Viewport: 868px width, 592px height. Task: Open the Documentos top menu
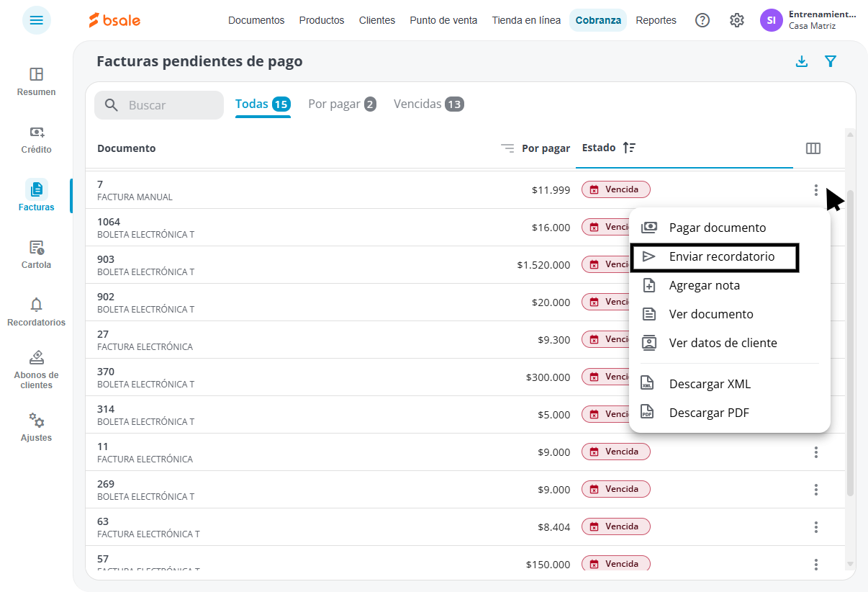(x=256, y=20)
